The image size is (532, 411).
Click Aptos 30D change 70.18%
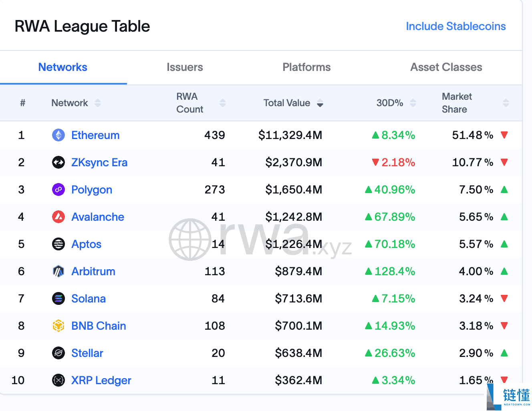click(x=390, y=244)
